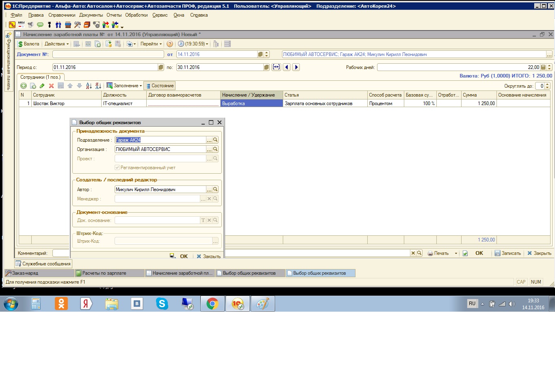This screenshot has height=392, width=555.
Task: Open the help question mark icon
Action: (170, 44)
